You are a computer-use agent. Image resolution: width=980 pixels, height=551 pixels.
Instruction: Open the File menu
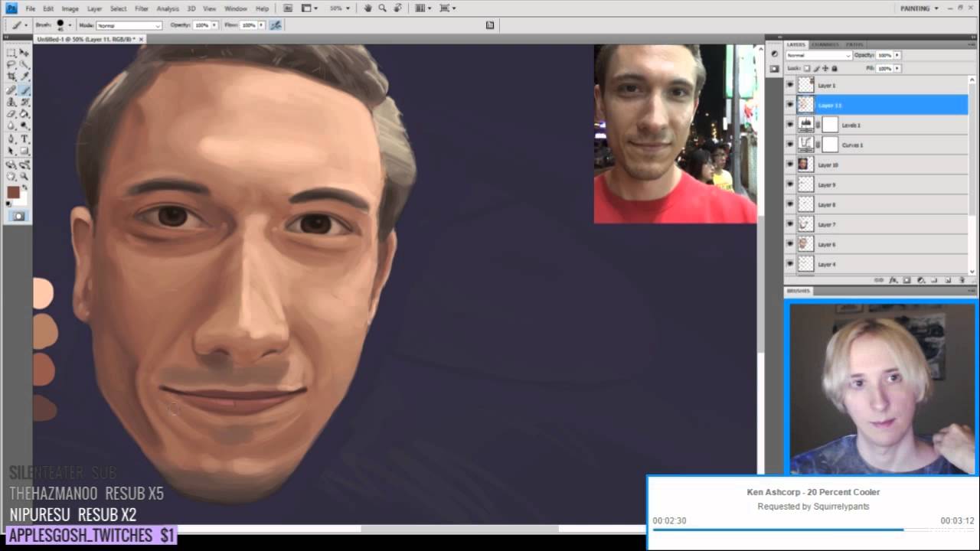pos(31,8)
